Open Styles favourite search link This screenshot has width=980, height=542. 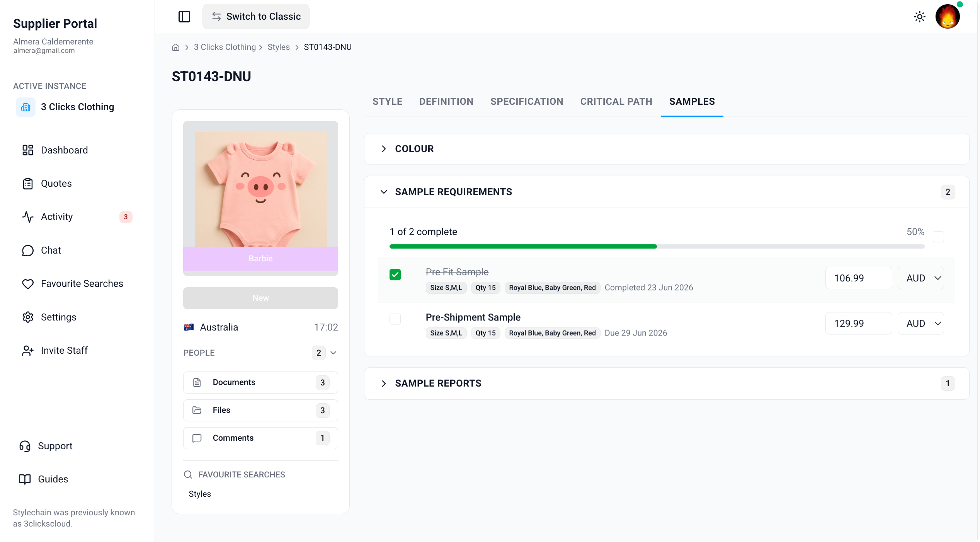(200, 494)
